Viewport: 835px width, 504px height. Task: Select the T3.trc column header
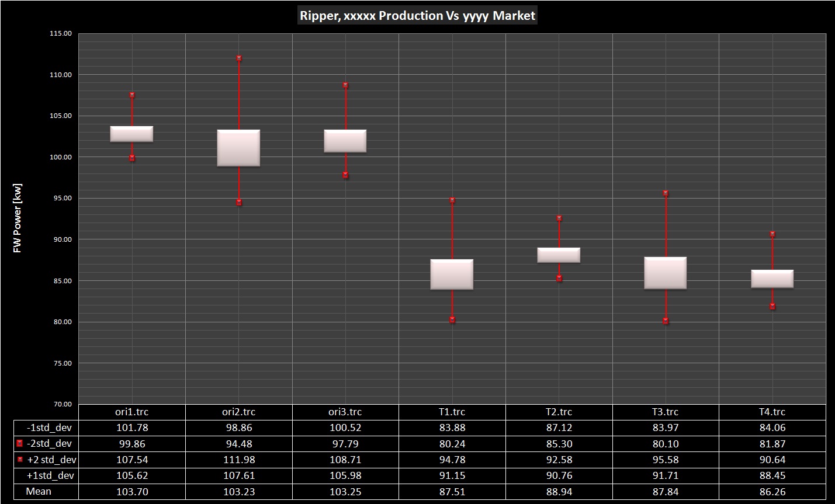pyautogui.click(x=666, y=412)
